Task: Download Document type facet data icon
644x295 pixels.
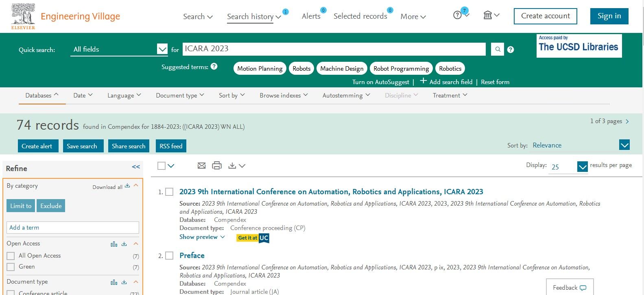Action: point(124,282)
